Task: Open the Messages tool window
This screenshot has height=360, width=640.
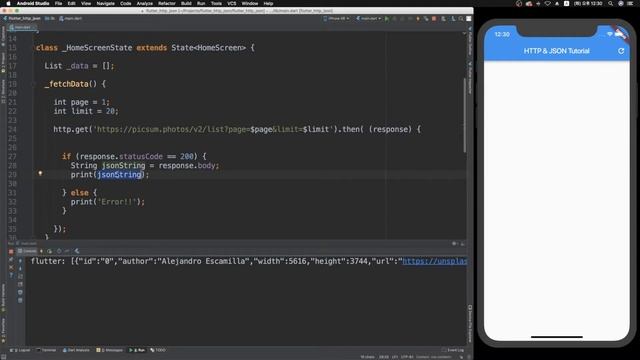Action: point(109,350)
